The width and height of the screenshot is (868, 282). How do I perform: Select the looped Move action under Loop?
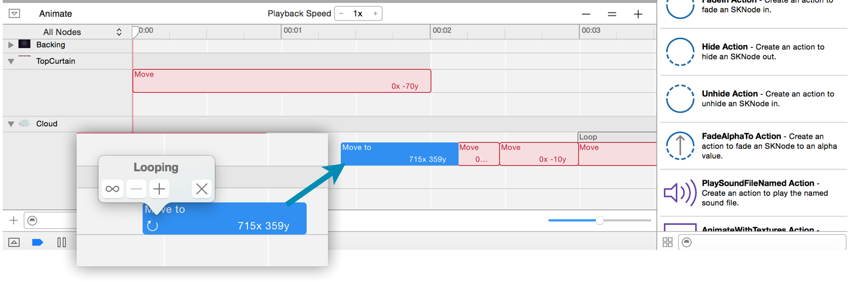point(617,154)
